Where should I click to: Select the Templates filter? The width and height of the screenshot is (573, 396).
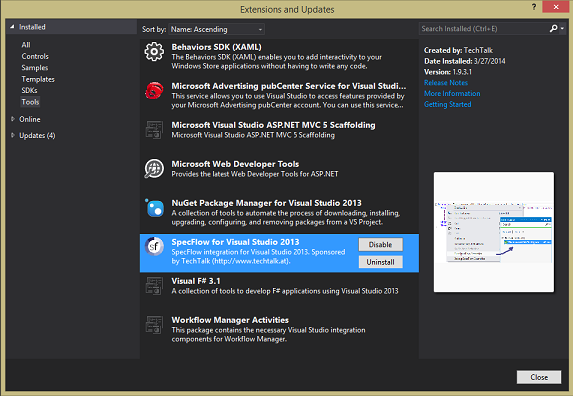click(x=38, y=79)
